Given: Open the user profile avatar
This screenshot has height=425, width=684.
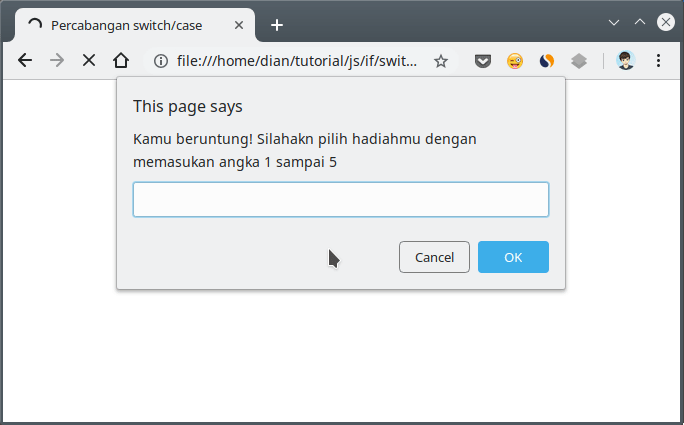Looking at the screenshot, I should click(626, 61).
